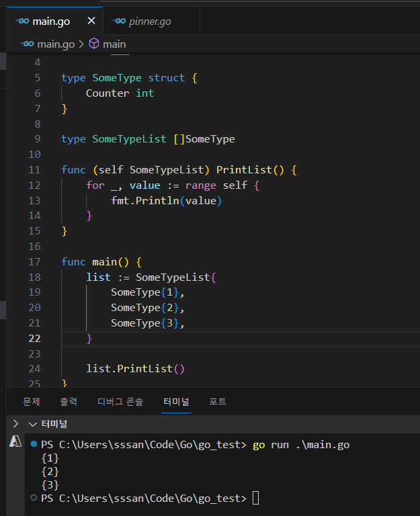Open the Azure icon in the side bar
420x516 pixels.
coord(16,441)
